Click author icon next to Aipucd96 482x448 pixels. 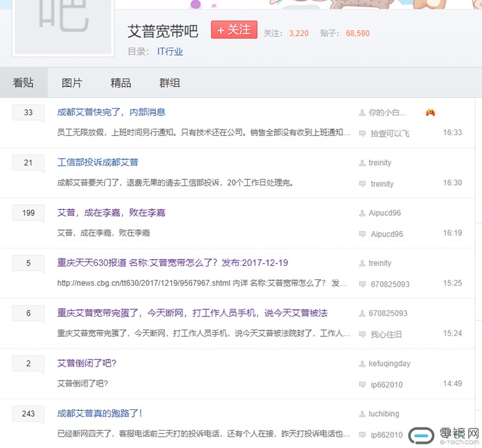pos(362,213)
